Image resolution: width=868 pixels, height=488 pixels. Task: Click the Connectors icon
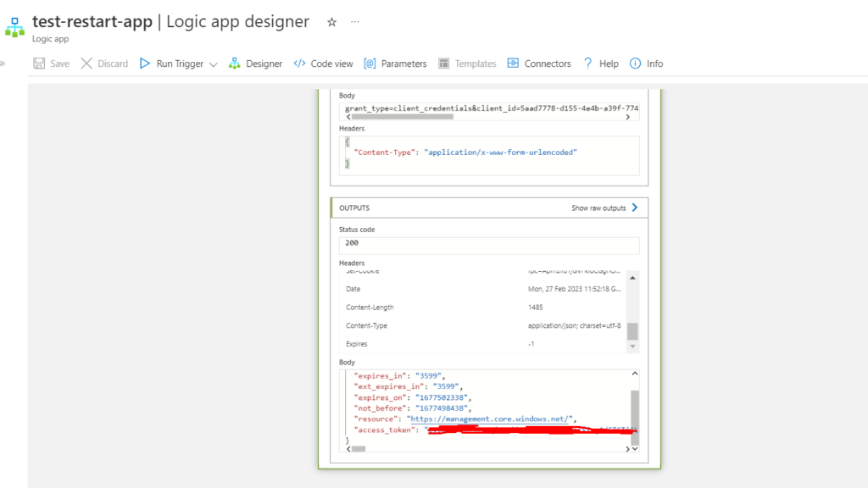513,63
